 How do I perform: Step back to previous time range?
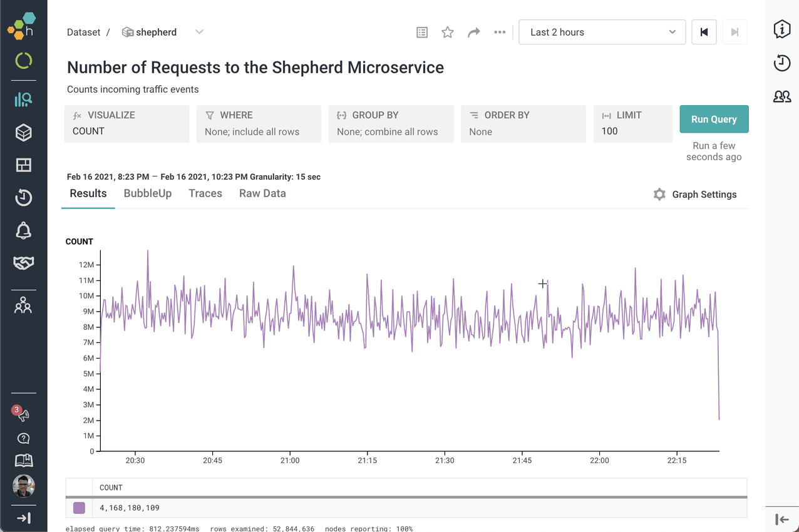[x=704, y=33]
